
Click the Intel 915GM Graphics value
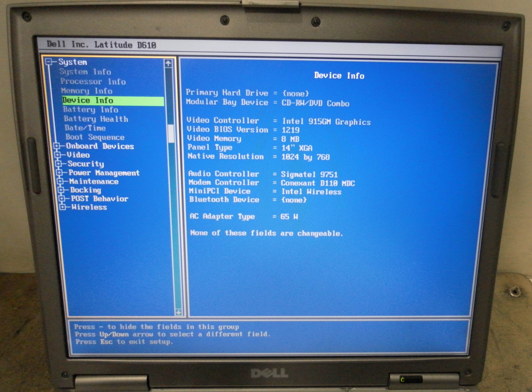point(326,122)
